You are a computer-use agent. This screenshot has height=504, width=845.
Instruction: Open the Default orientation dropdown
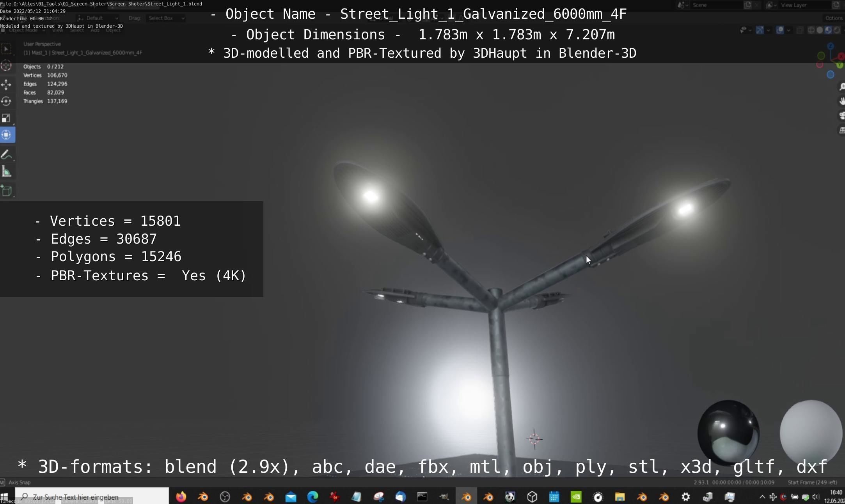tap(98, 18)
